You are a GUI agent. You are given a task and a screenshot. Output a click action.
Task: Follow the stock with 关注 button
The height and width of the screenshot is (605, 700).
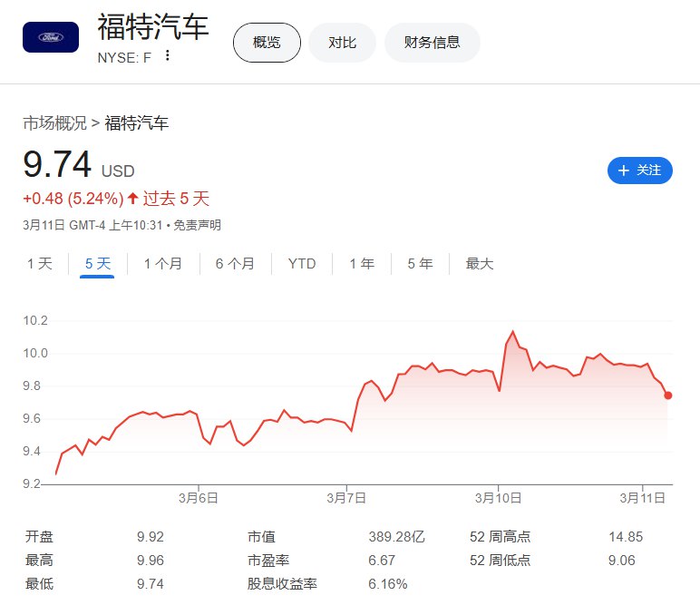coord(640,171)
